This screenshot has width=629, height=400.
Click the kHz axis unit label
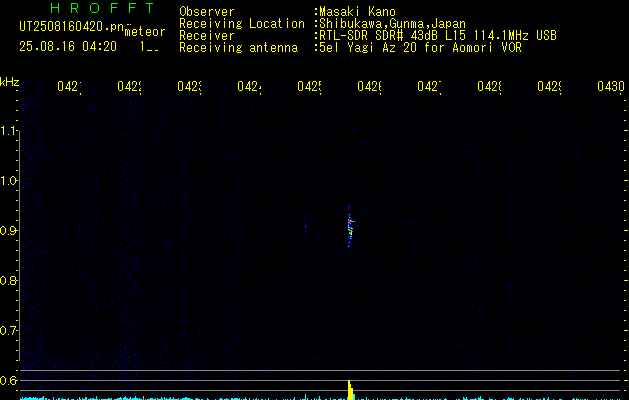tap(10, 83)
